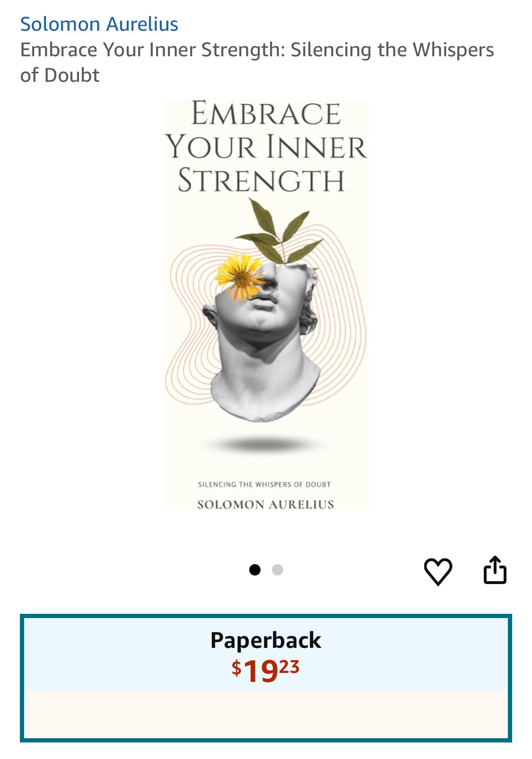532x759 pixels.
Task: Click the $19.23 paperback price
Action: point(266,670)
